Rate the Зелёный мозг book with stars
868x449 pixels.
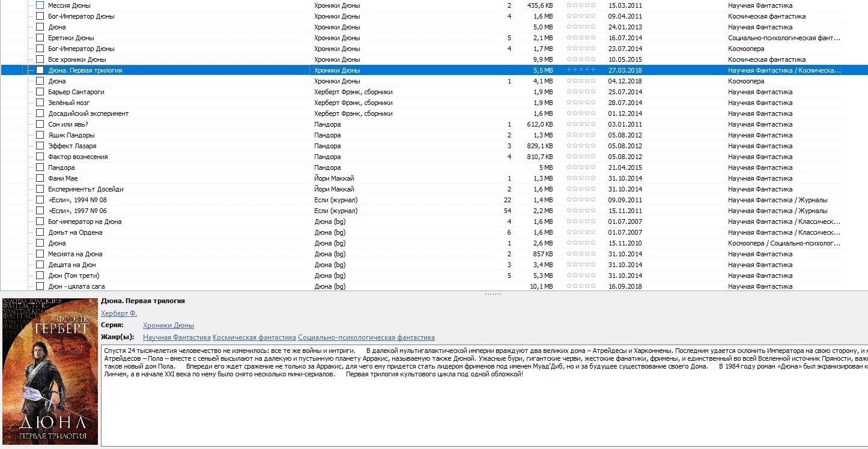[x=581, y=103]
